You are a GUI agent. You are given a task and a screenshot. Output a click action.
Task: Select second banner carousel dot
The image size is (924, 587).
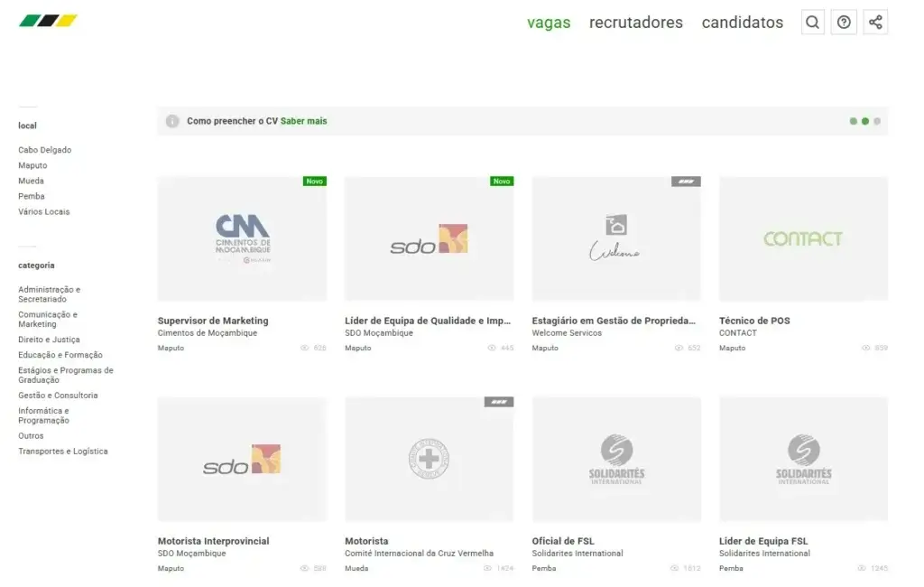pos(865,121)
